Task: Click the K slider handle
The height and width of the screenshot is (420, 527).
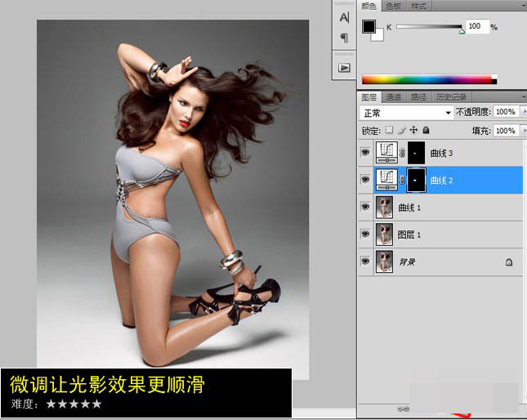Action: (x=462, y=31)
